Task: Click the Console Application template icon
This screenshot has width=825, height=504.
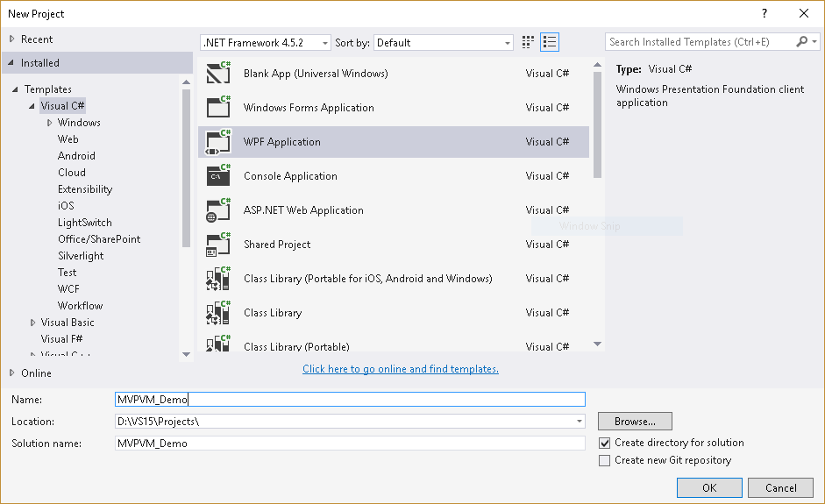Action: [x=218, y=175]
